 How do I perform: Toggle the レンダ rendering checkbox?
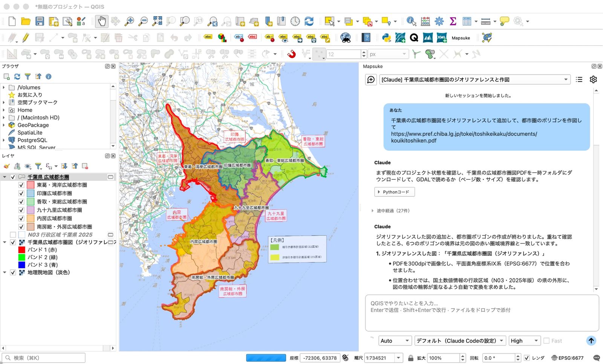[x=527, y=358]
